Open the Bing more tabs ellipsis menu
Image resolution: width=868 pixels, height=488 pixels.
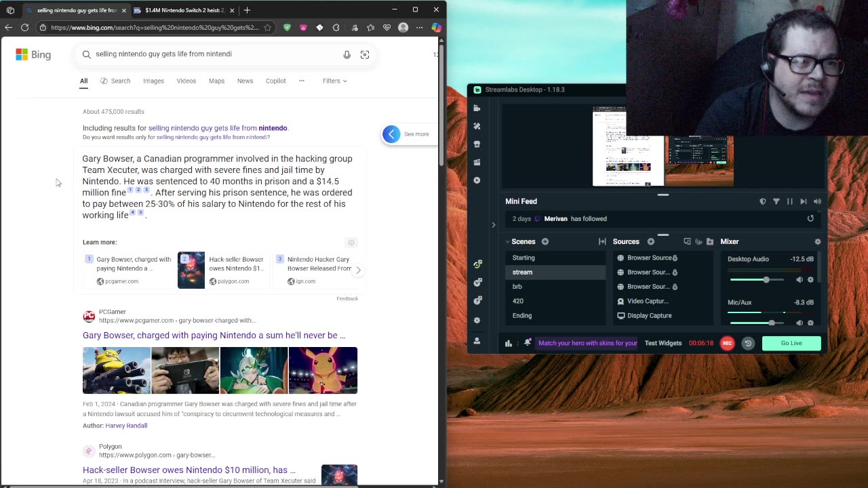pos(302,81)
